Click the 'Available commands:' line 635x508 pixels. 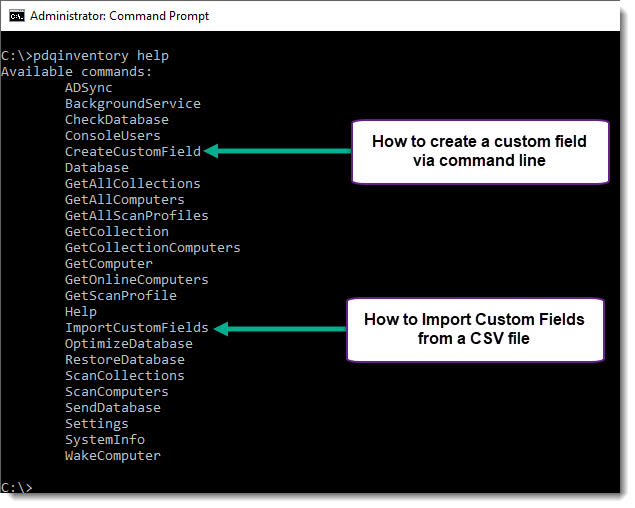77,72
